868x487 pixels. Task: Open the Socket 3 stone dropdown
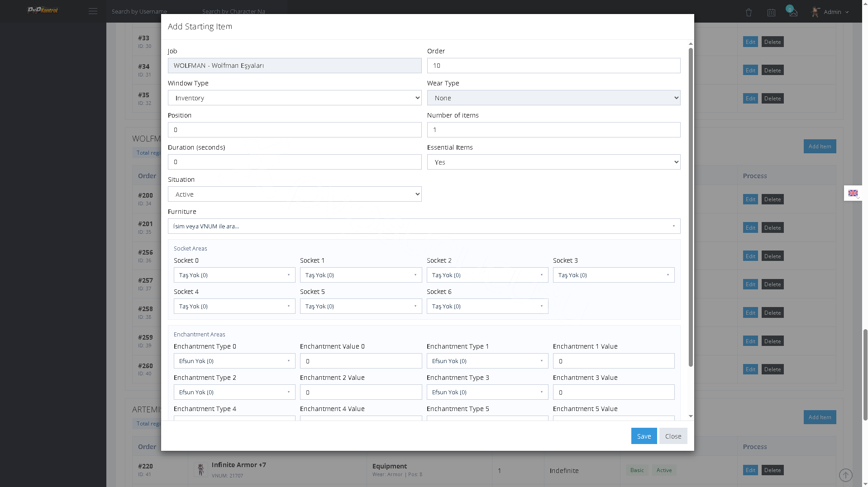(x=614, y=275)
